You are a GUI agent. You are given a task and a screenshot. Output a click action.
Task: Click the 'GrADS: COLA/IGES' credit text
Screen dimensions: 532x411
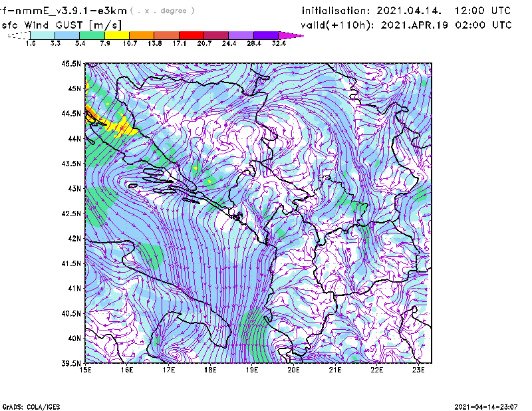point(31,407)
